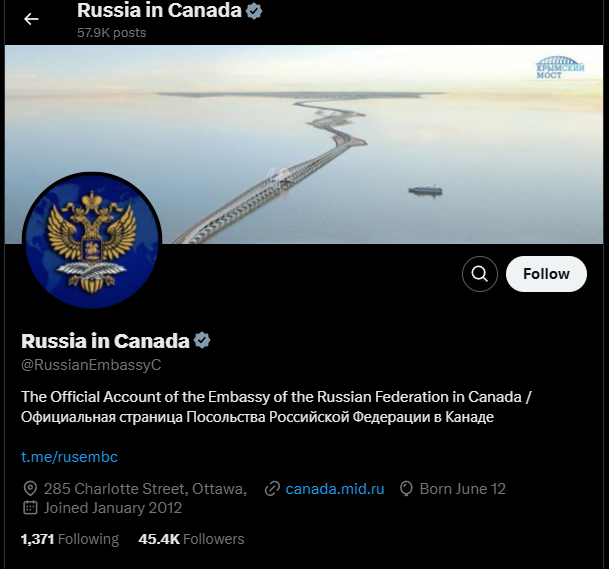The image size is (609, 569).
Task: Click the Russia in Canada header title
Action: click(159, 10)
